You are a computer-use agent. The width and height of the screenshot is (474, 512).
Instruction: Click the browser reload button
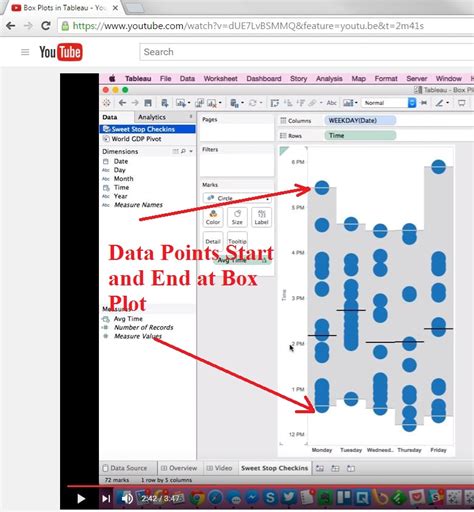click(x=46, y=26)
